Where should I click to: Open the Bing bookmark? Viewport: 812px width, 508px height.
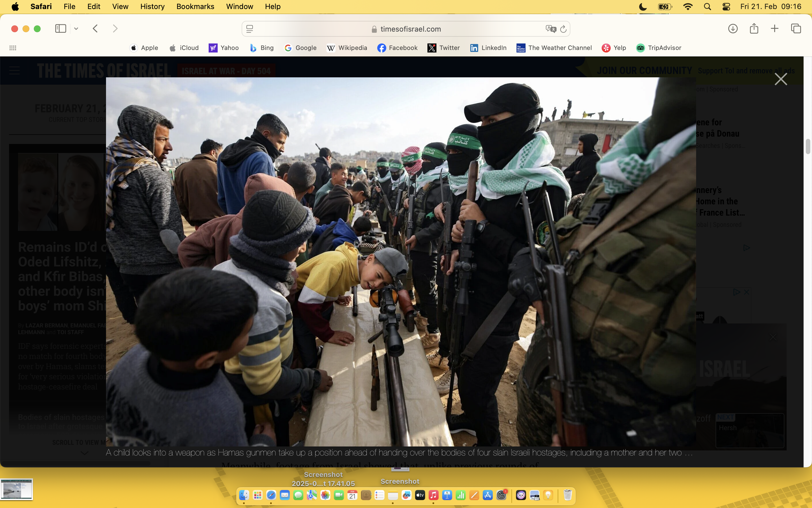[262, 48]
